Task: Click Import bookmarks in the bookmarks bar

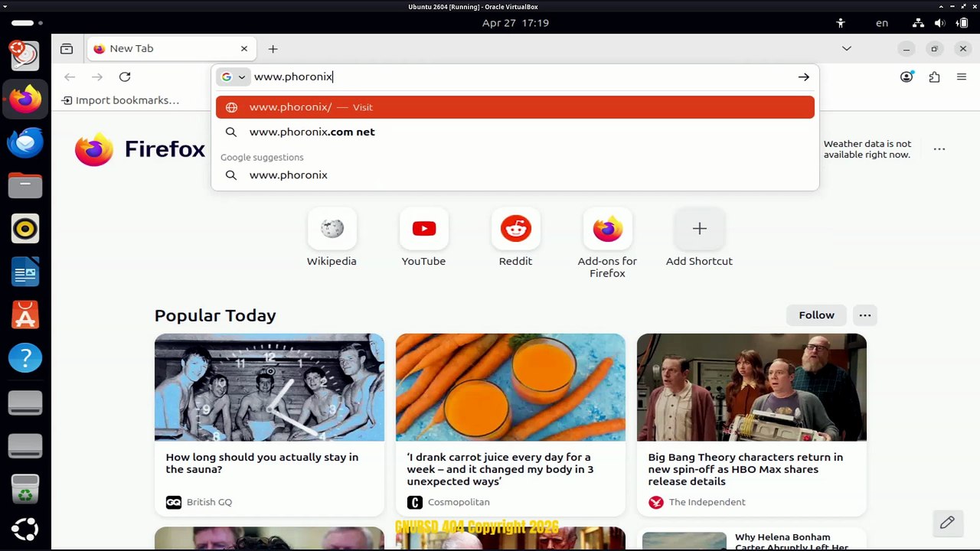Action: [x=120, y=100]
